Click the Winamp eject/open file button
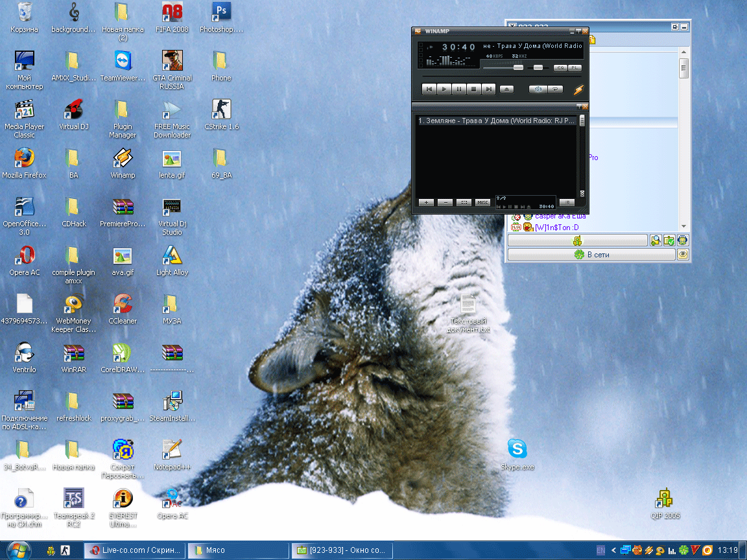 507,89
